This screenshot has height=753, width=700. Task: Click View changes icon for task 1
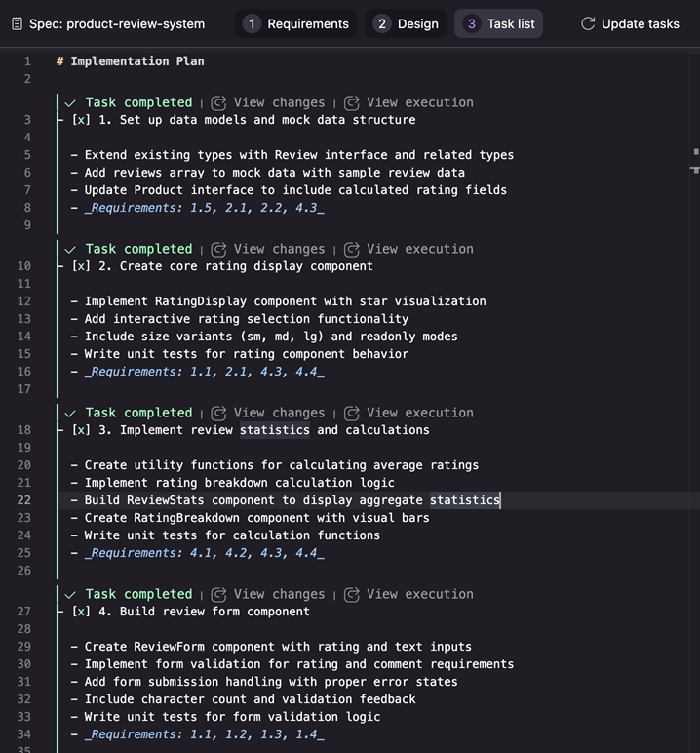(x=219, y=102)
